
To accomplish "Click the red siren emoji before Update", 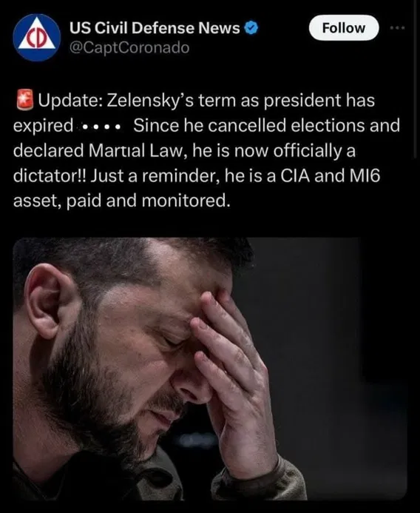I will click(x=25, y=99).
